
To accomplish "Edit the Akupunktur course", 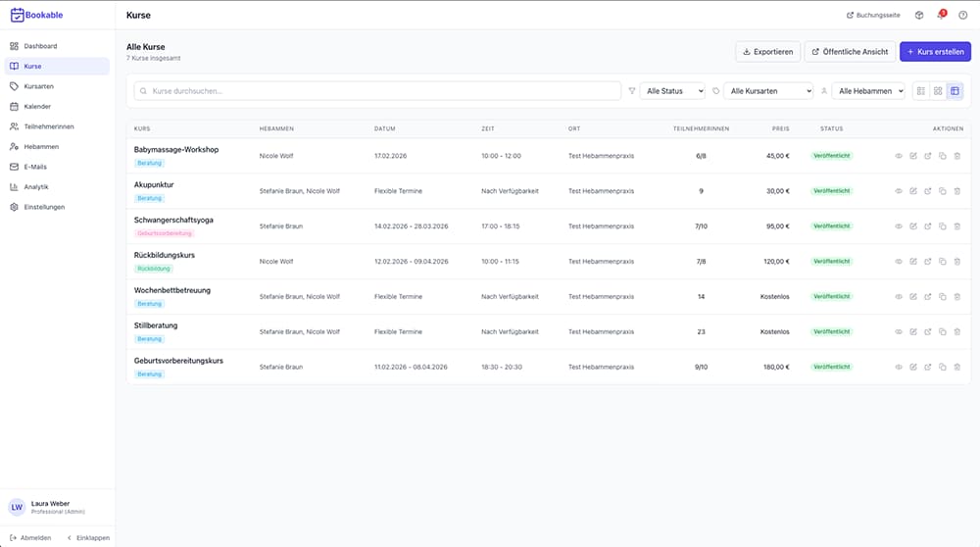I will coord(913,191).
